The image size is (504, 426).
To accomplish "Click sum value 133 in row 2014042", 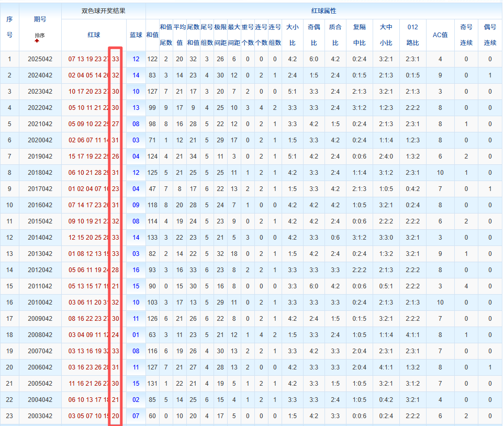I will coord(152,238).
